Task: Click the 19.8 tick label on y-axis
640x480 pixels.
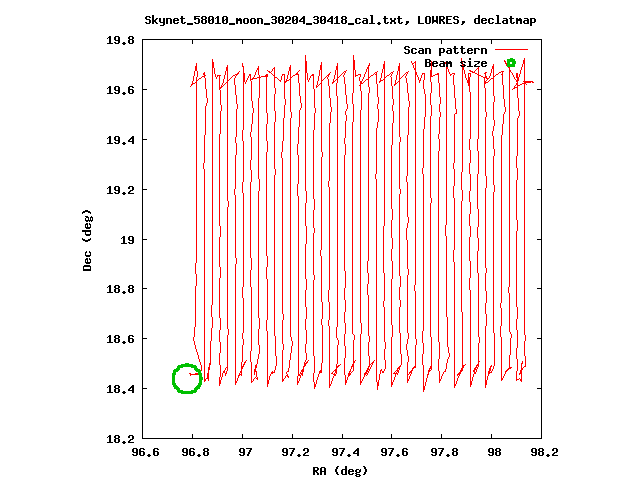Action: click(120, 40)
